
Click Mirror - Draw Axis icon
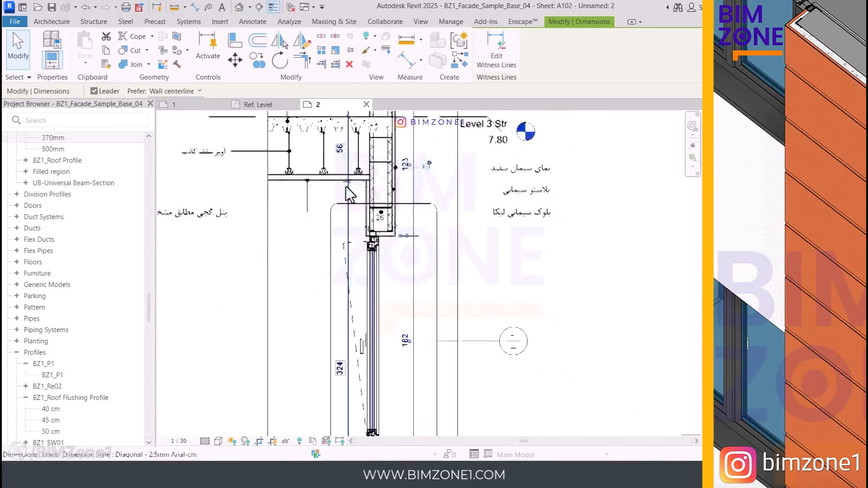pyautogui.click(x=302, y=40)
